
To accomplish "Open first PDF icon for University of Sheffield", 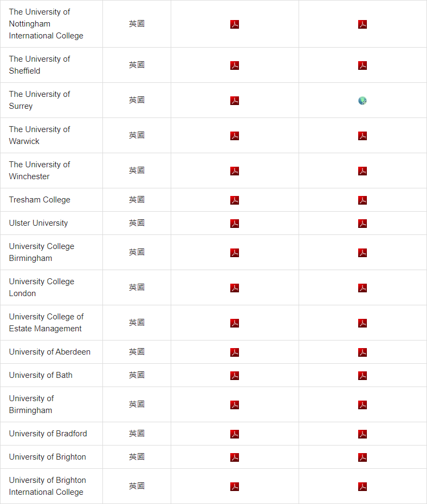I will pos(235,66).
